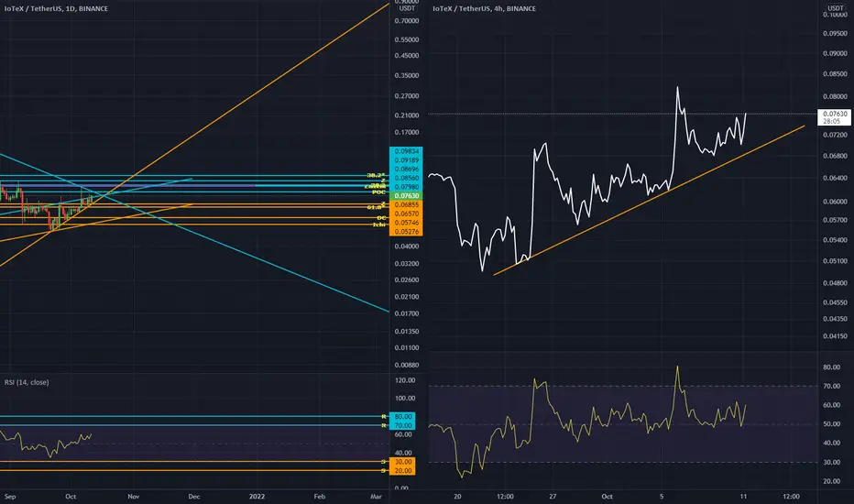Click 0.55000 on the 1D price axis
This screenshot has width=854, height=504.
pos(407,39)
